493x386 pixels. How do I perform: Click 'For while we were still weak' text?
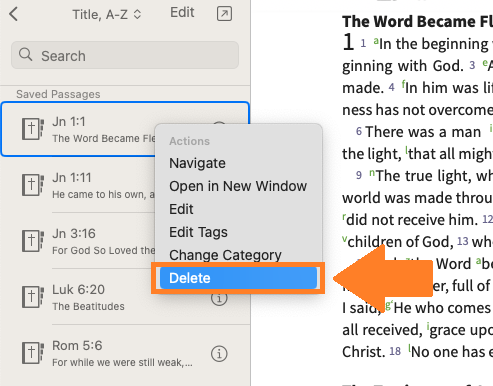122,362
